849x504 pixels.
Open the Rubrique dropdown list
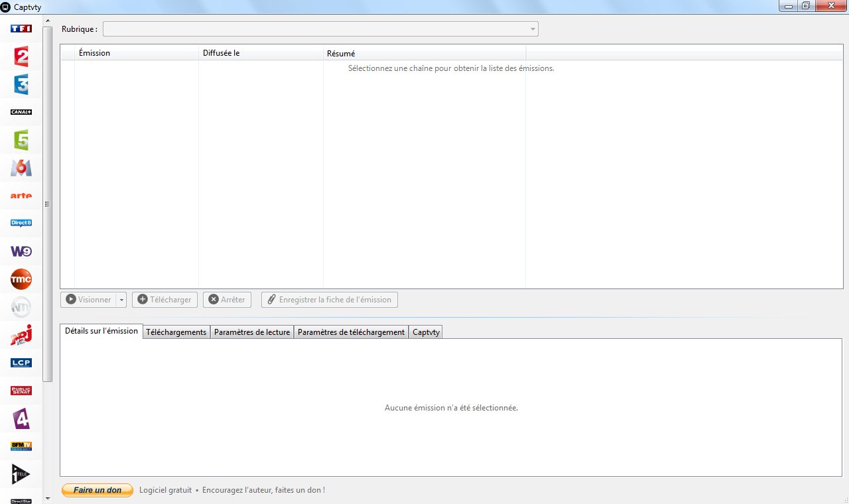(x=320, y=29)
